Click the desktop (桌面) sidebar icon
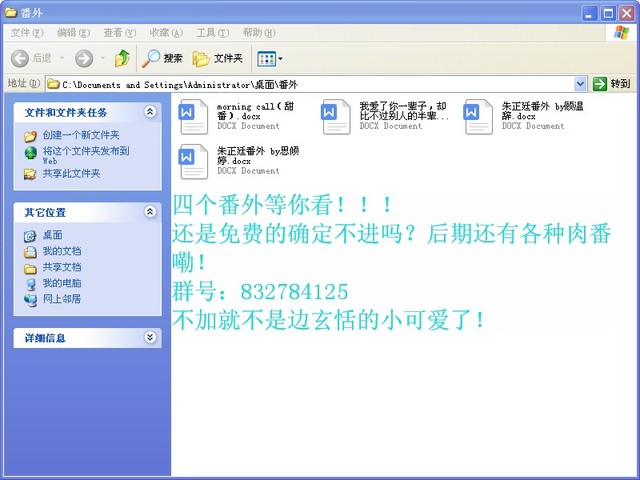The height and width of the screenshot is (480, 640). (x=30, y=236)
